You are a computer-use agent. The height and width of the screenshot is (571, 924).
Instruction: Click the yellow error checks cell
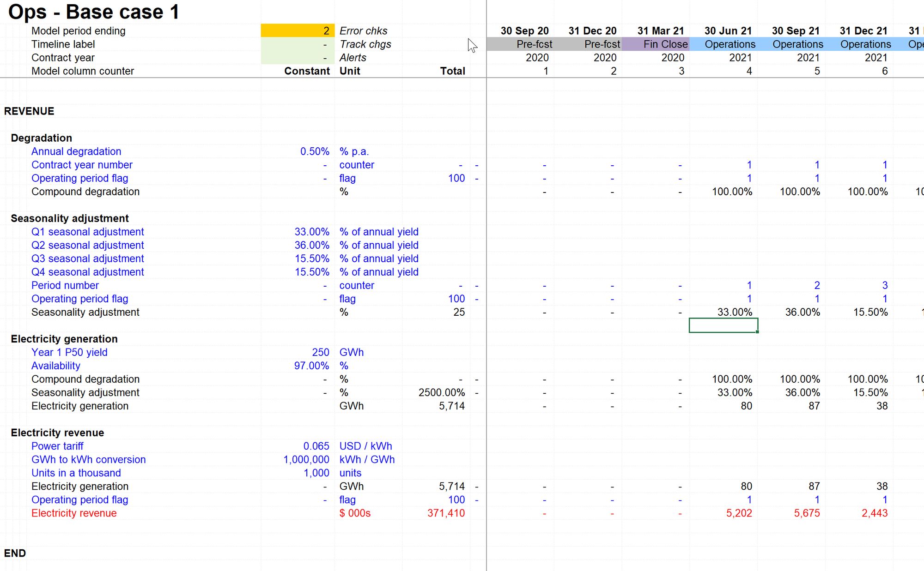pos(298,31)
